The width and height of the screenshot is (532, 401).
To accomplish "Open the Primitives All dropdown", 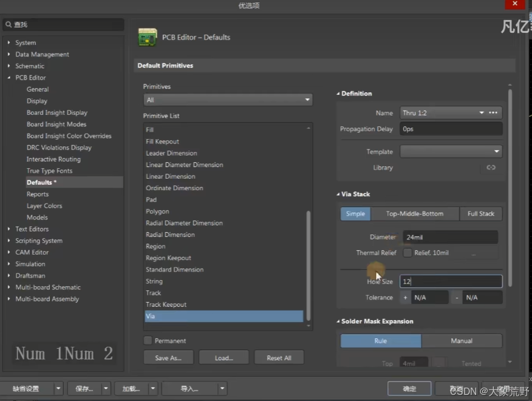I will point(228,100).
